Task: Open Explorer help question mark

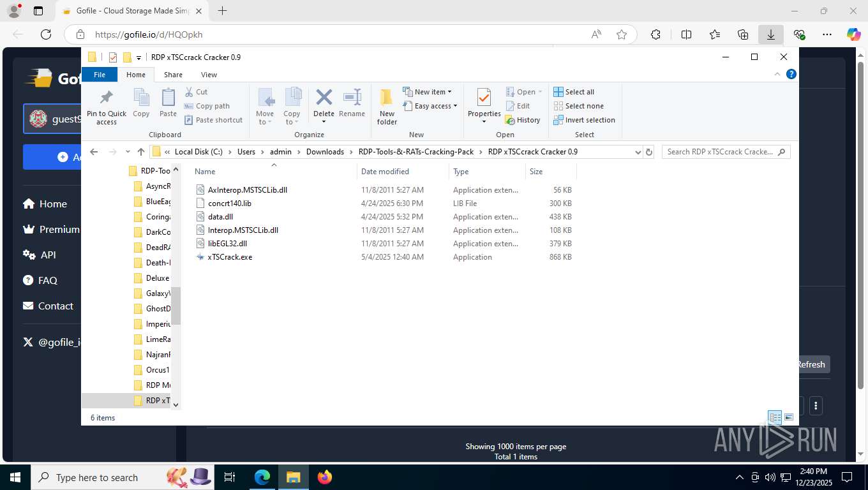Action: (791, 75)
